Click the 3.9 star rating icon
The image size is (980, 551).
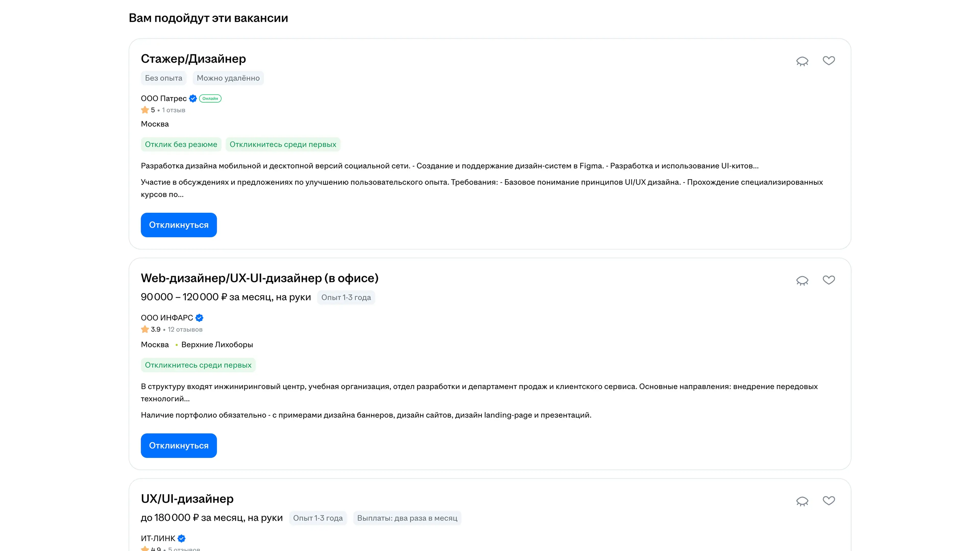pyautogui.click(x=145, y=329)
